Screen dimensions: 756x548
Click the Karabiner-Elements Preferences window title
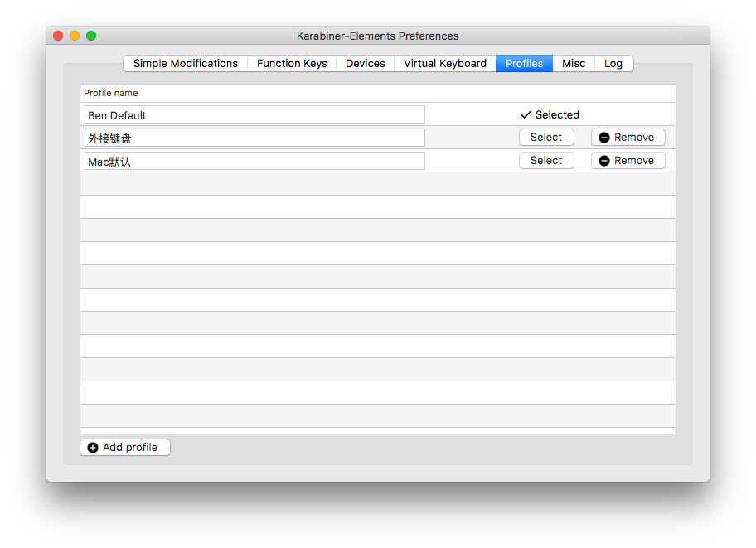[377, 36]
